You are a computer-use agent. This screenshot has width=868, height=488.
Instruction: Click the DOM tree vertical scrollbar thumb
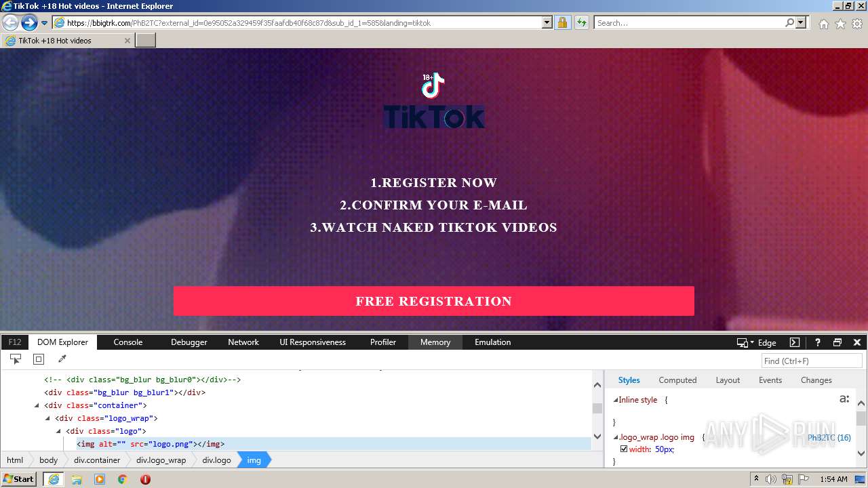[x=597, y=408]
